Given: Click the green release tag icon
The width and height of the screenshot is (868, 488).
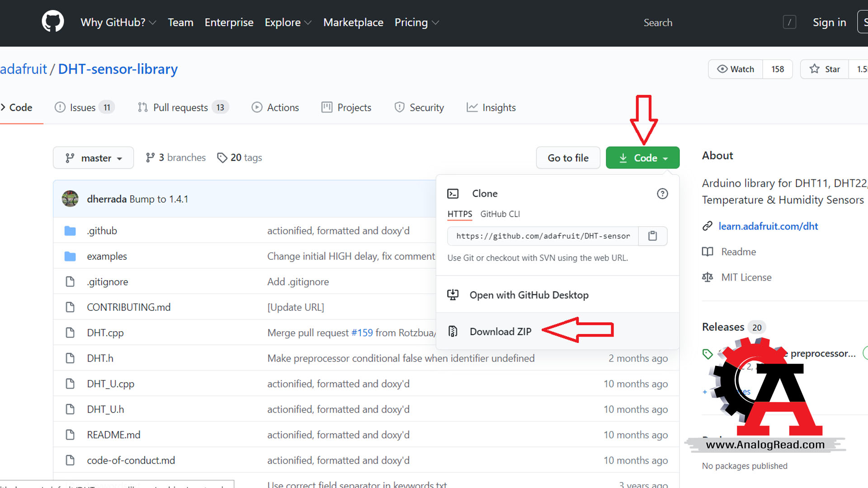Looking at the screenshot, I should coord(708,354).
